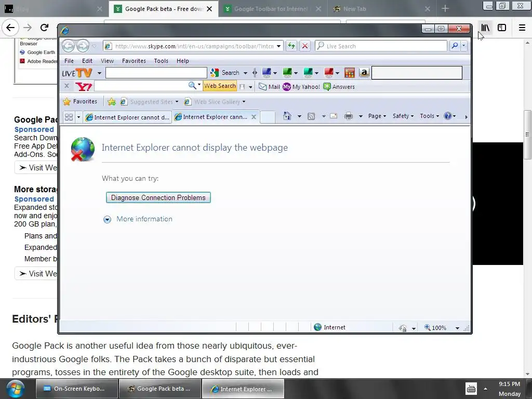532x399 pixels.
Task: Open IE Help menu
Action: (x=182, y=61)
